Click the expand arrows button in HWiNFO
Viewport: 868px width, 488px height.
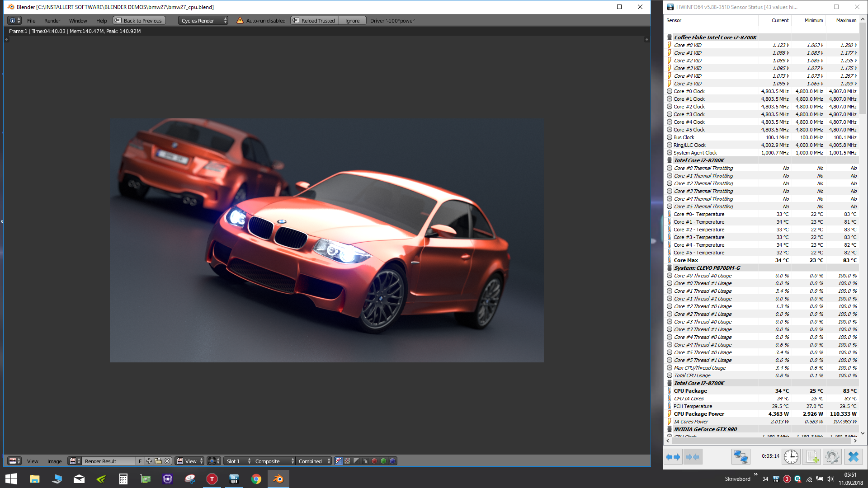click(673, 457)
